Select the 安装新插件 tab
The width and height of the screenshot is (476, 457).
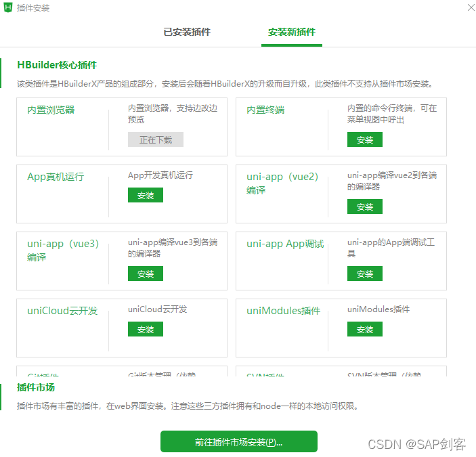pos(291,32)
